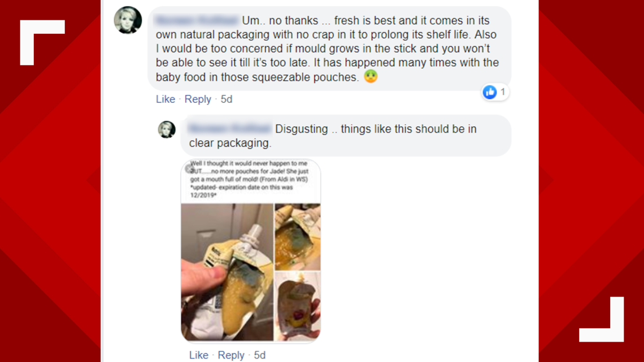Image resolution: width=644 pixels, height=362 pixels.
Task: Reply to the 'Disgusting' photo comment
Action: 231,355
